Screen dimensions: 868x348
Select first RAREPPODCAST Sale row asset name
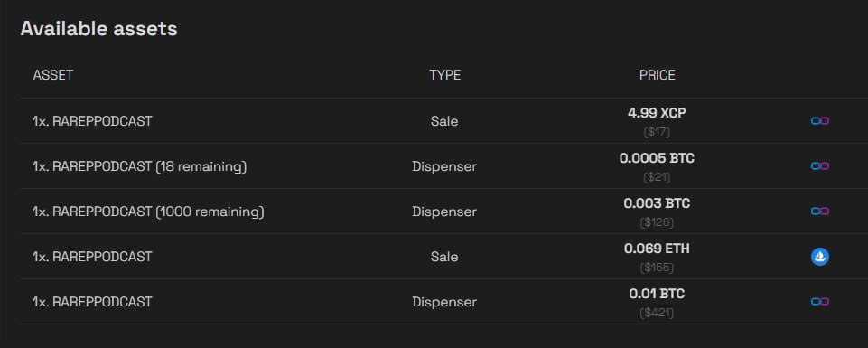92,121
